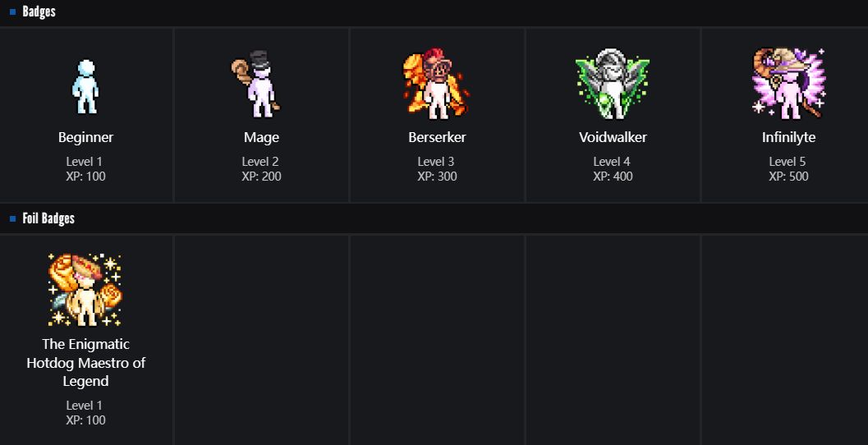Click the empty foil badge slot beside Hotdog Maestro

pos(261,340)
